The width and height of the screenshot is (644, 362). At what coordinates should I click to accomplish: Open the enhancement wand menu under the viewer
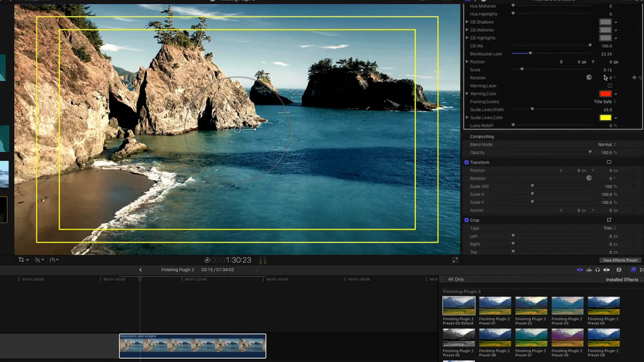(x=39, y=260)
